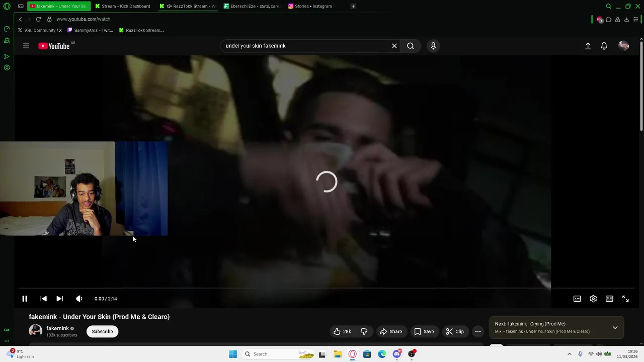Open the fakemink channel avatar
Screen dimensions: 644x362
tap(35, 330)
